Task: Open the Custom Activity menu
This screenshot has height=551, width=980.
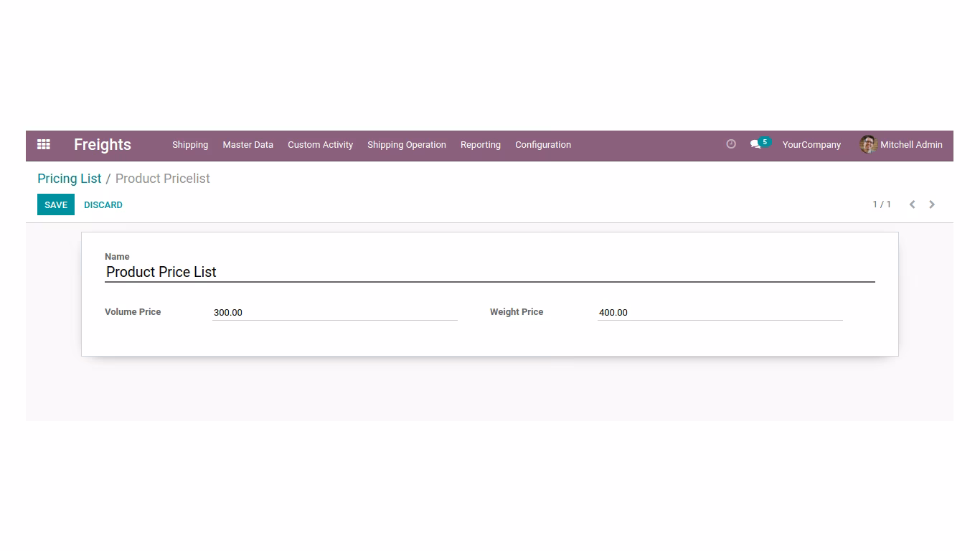Action: [x=320, y=144]
